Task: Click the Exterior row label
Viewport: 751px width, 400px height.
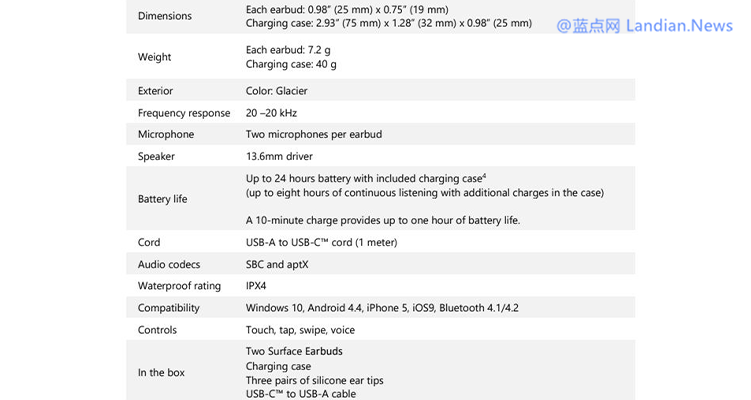Action: point(155,91)
